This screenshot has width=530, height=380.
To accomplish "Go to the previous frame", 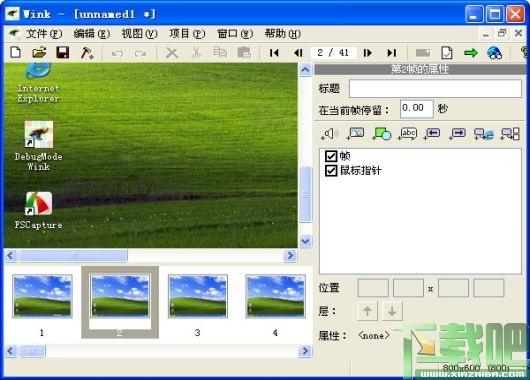I will click(298, 53).
